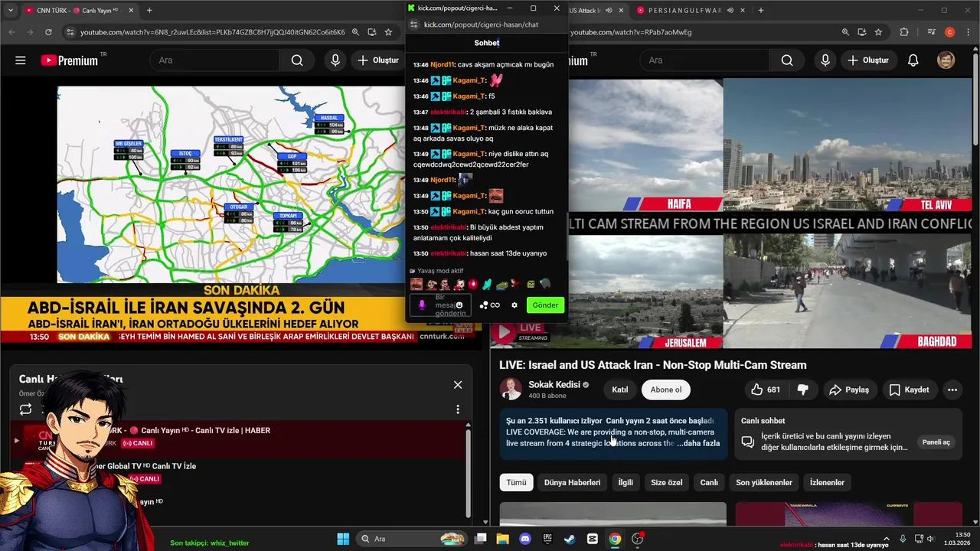Screen dimensions: 980x551
Task: Click Oluştur create button in left YouTube window
Action: point(377,60)
